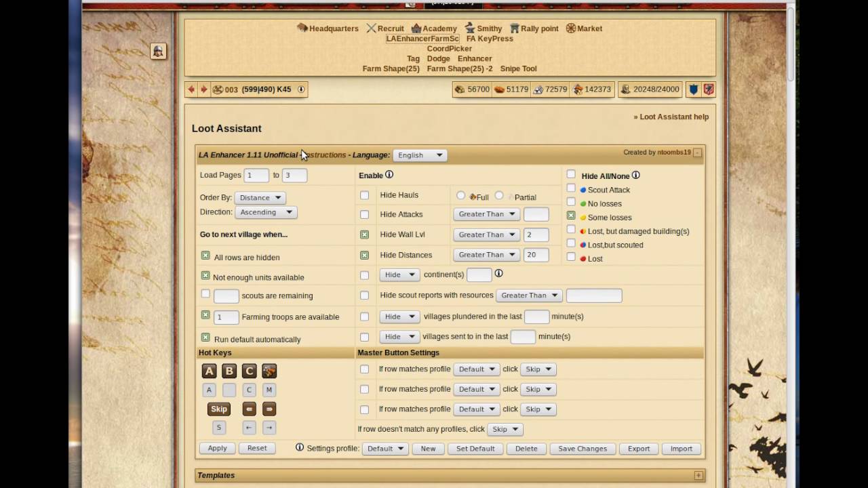This screenshot has width=868, height=488.
Task: Run the Snipe Tool quickbar script
Action: (519, 68)
